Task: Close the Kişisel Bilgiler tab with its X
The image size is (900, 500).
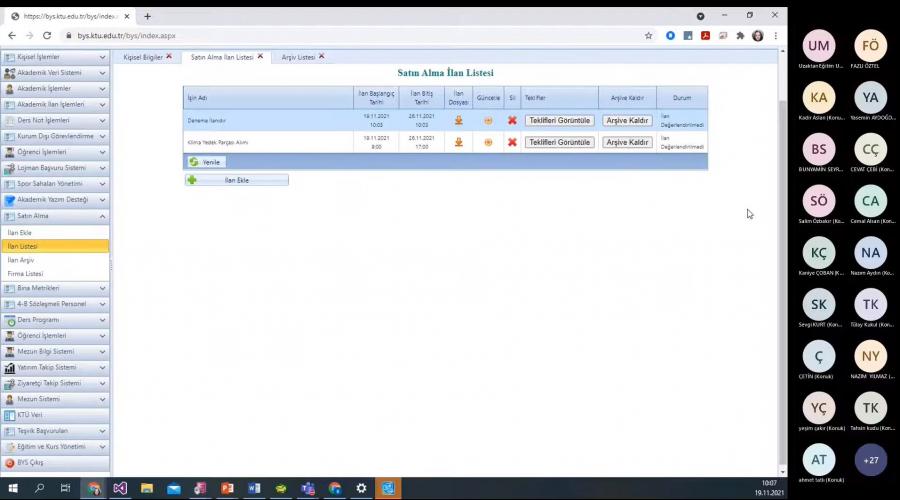Action: click(x=169, y=57)
